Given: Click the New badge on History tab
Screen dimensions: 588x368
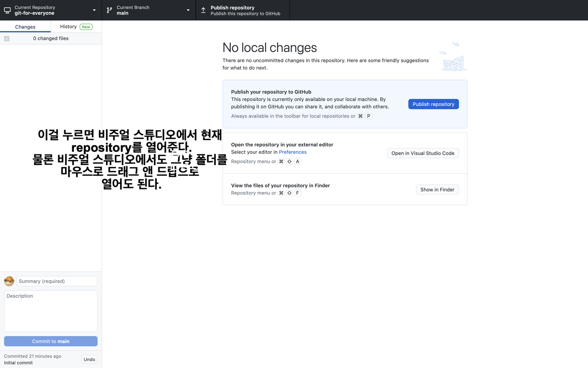Looking at the screenshot, I should point(86,27).
